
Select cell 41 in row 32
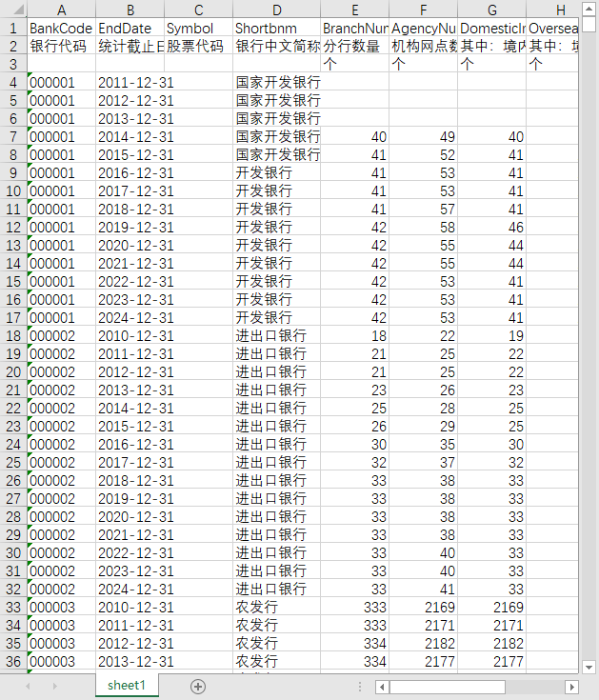pyautogui.click(x=424, y=589)
